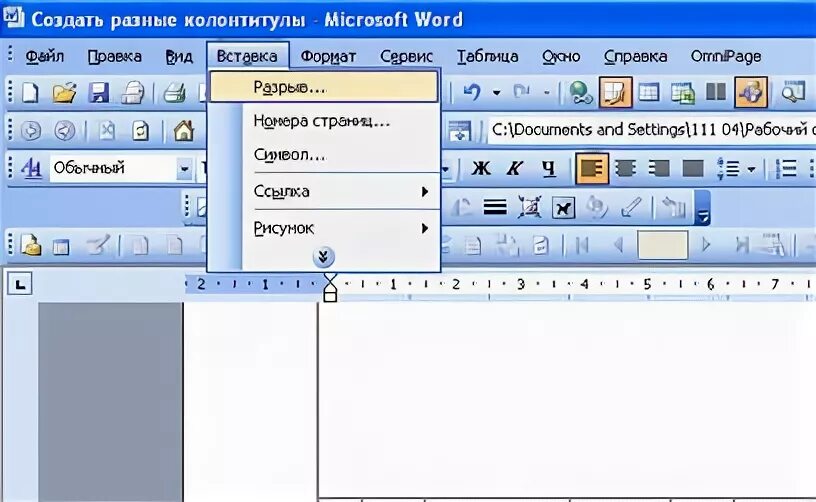
Task: Click the hand-holding-document icon on the bottom toolbar
Action: pos(31,244)
